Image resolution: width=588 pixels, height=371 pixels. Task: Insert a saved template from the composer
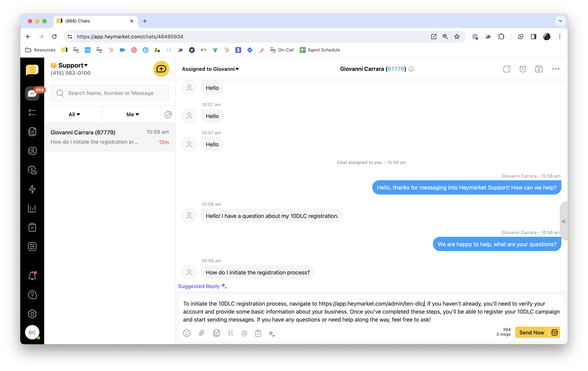(216, 333)
